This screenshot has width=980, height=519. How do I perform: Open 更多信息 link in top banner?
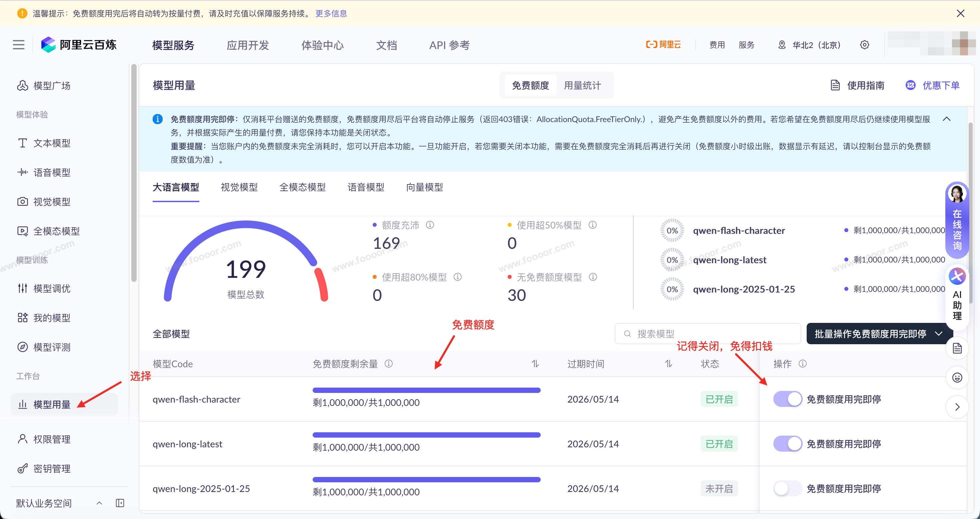[x=331, y=14]
